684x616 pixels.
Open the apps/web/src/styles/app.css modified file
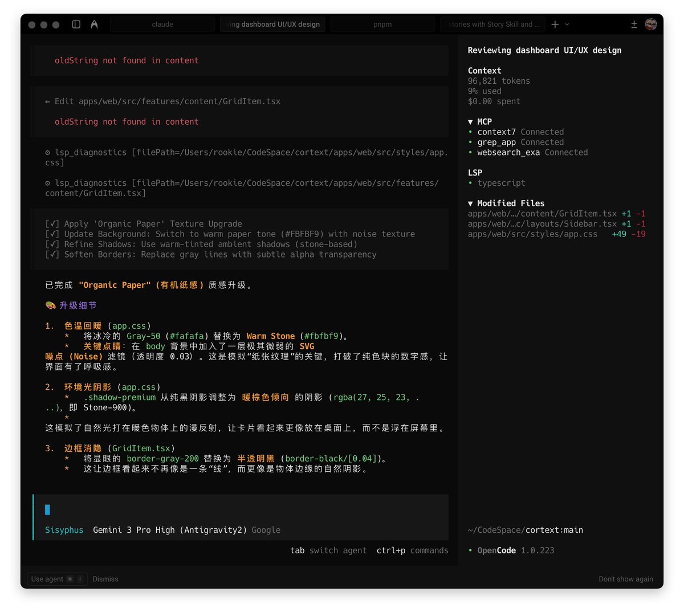click(532, 234)
